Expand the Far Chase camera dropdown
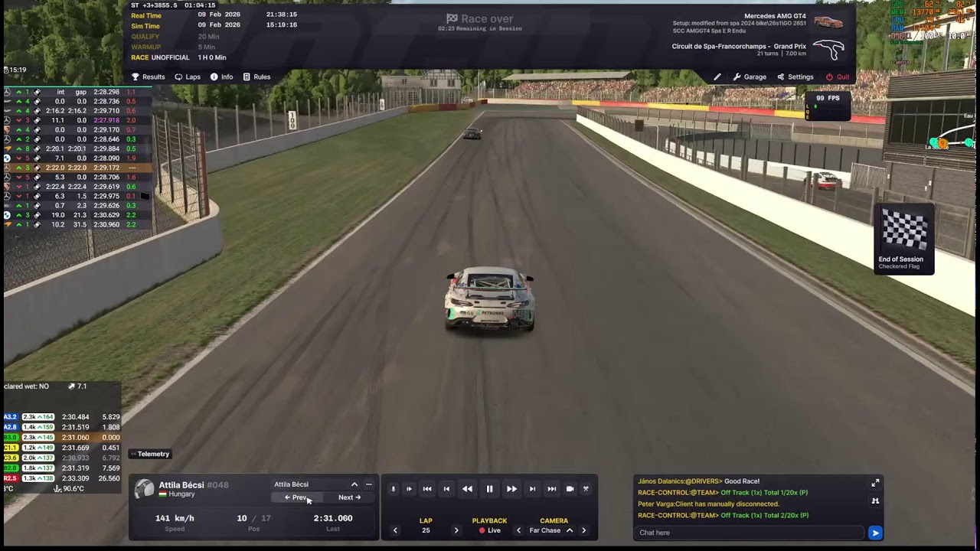The height and width of the screenshot is (551, 980). coord(569,530)
